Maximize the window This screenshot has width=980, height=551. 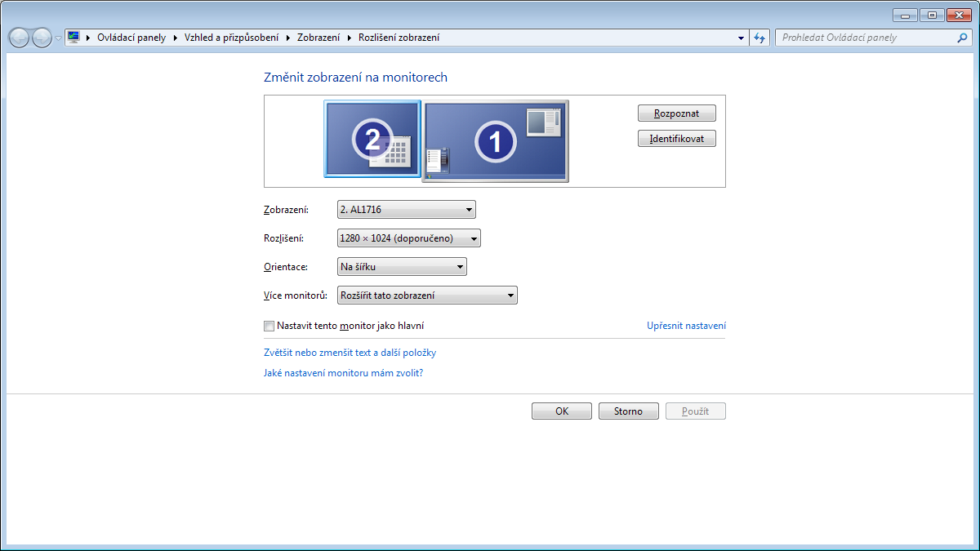pos(931,15)
